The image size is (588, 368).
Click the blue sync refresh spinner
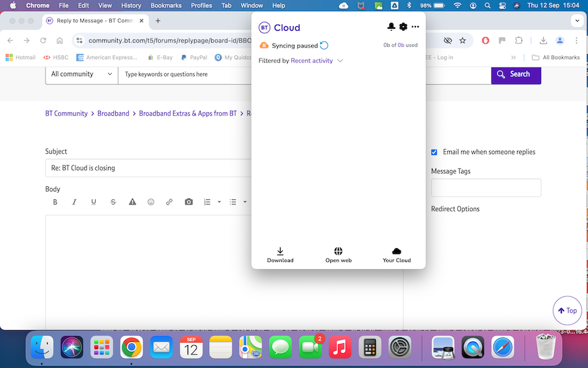point(324,46)
